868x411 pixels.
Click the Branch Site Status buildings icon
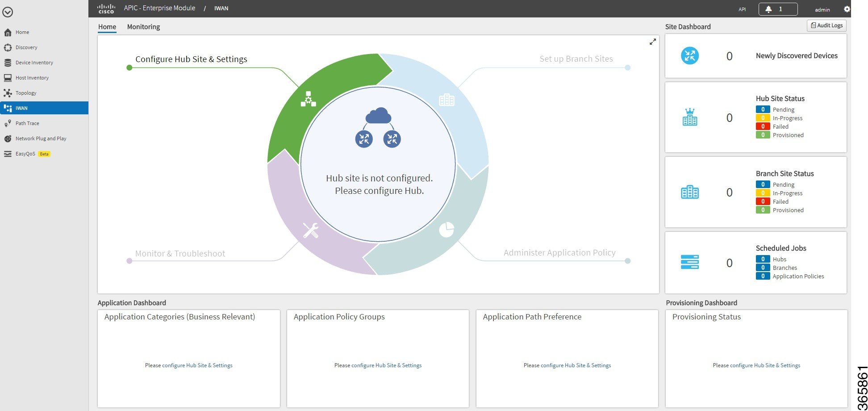[x=690, y=192]
